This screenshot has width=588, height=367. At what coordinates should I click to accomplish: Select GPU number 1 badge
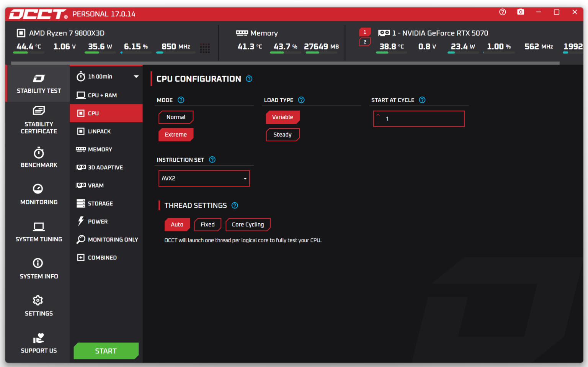(365, 32)
